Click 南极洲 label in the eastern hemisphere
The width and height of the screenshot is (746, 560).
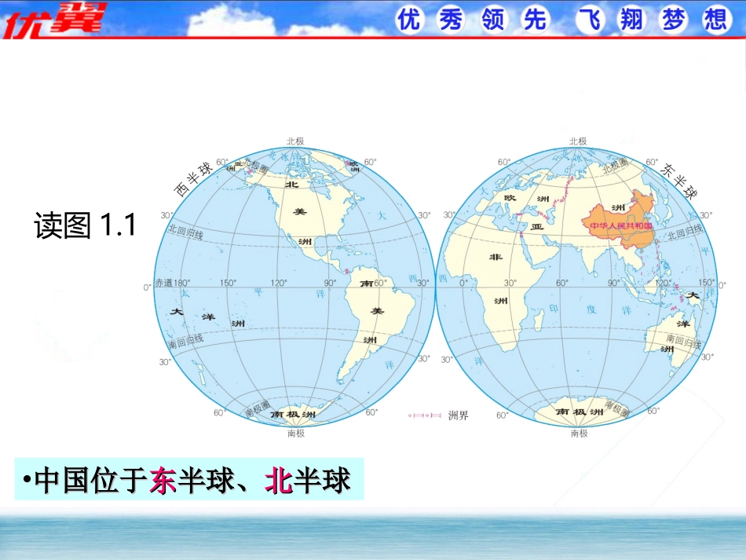579,411
